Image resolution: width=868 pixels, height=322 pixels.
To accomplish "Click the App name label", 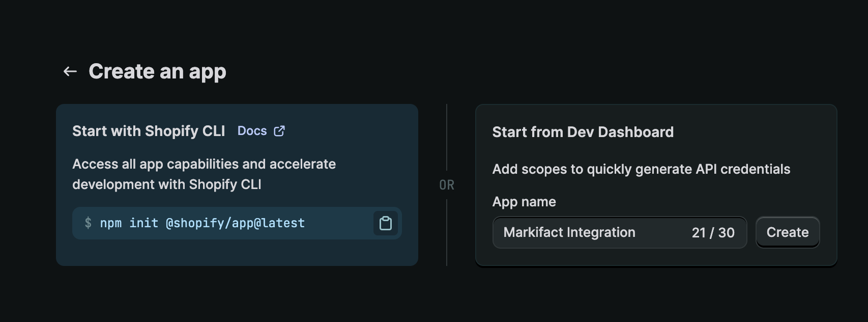I will pyautogui.click(x=524, y=202).
